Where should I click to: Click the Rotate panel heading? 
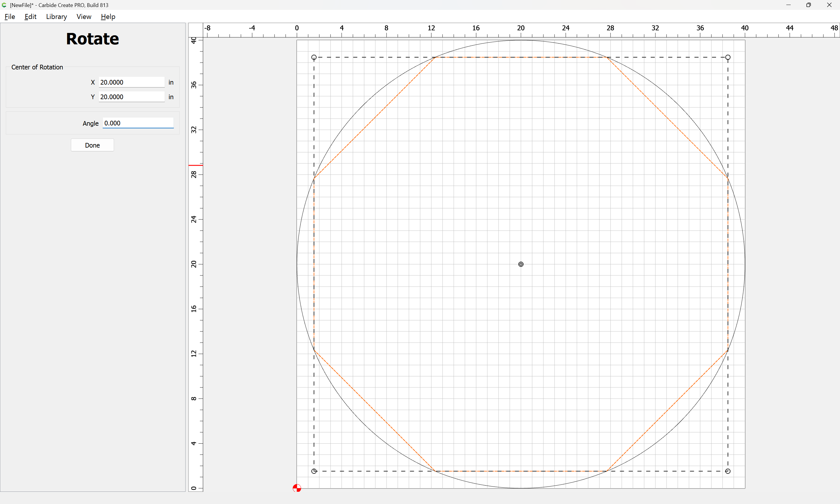click(x=92, y=39)
